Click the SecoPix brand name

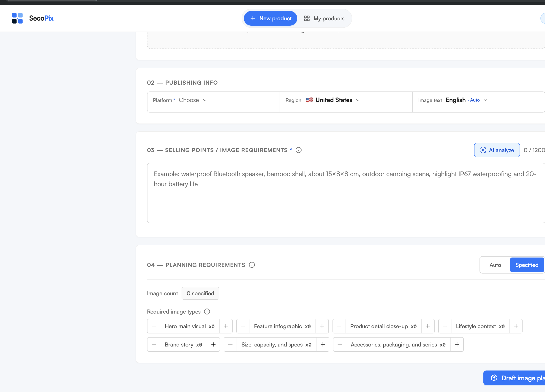(x=41, y=18)
